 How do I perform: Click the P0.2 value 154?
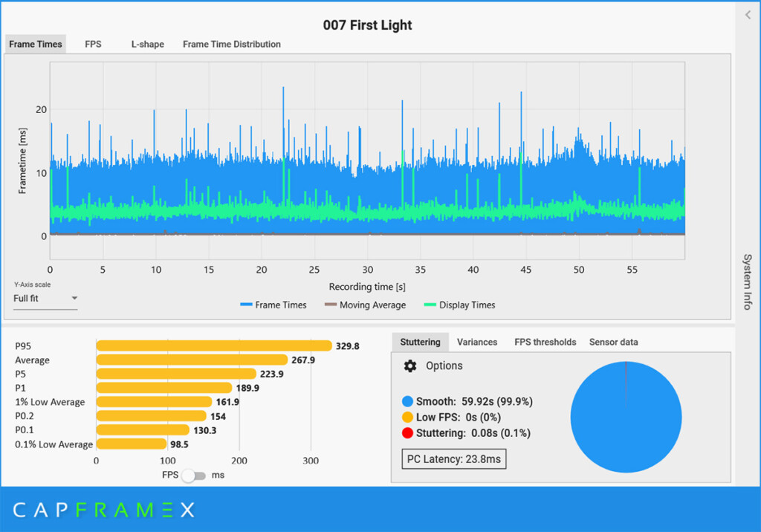coord(218,417)
